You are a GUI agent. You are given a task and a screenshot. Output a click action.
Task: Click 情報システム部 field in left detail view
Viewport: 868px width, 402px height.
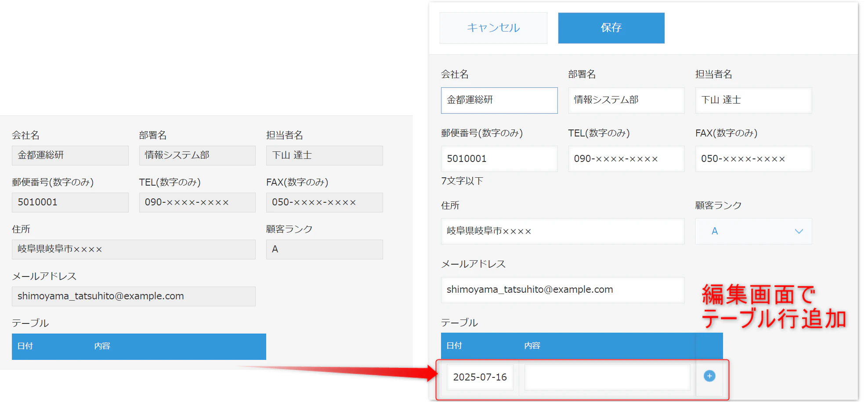tap(197, 155)
